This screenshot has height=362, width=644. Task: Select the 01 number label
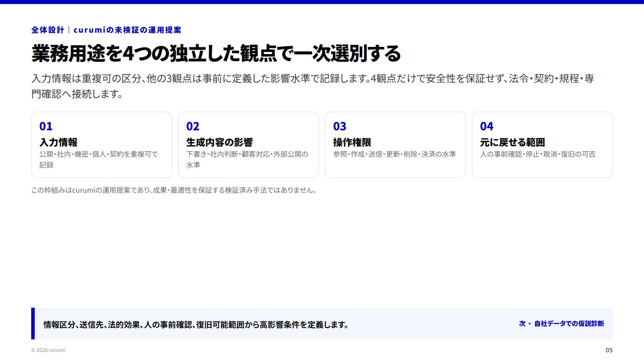(x=46, y=127)
